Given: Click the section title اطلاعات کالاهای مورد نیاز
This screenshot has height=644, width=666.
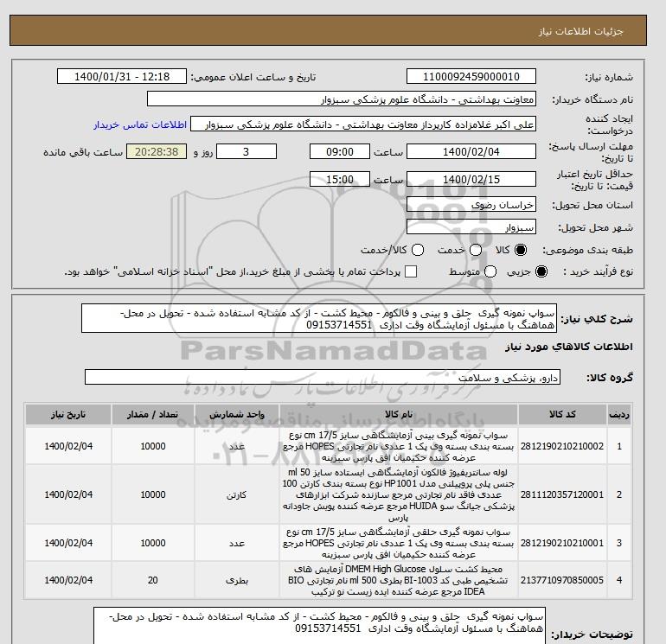Looking at the screenshot, I should pos(569,347).
